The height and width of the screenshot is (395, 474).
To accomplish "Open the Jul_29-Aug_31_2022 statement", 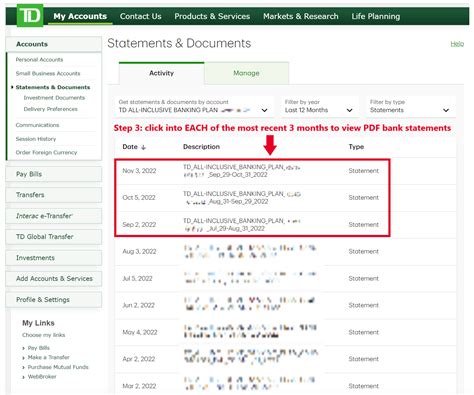I will [x=242, y=225].
